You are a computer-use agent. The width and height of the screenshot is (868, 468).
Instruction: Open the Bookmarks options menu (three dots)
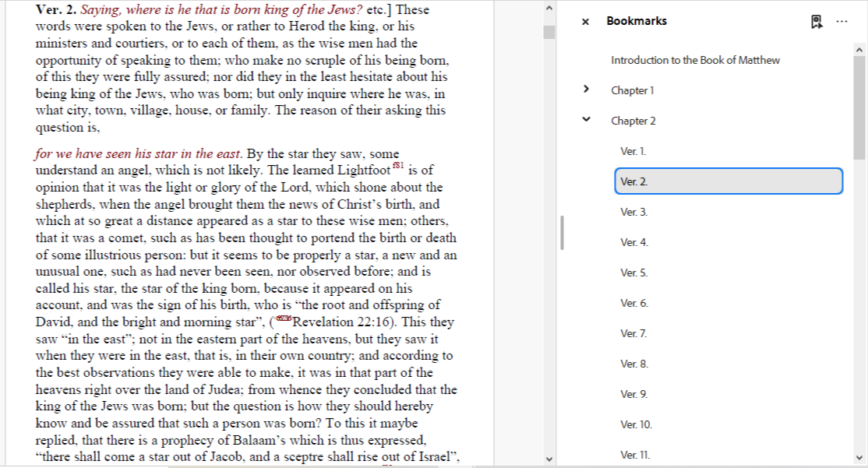(x=842, y=22)
